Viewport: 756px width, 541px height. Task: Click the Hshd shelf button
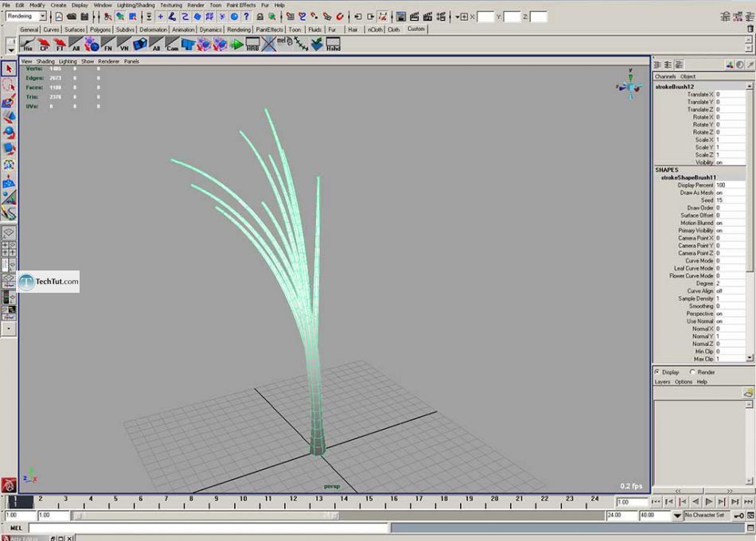tap(333, 45)
